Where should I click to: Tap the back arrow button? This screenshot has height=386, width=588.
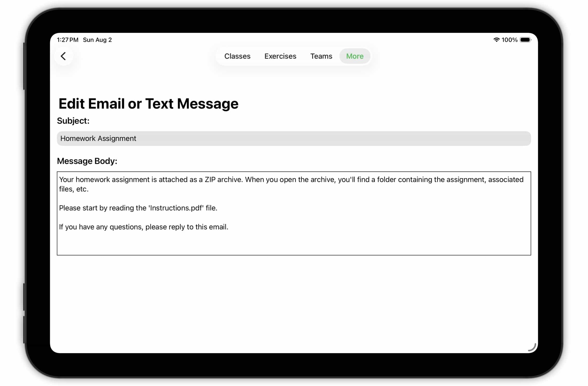63,56
